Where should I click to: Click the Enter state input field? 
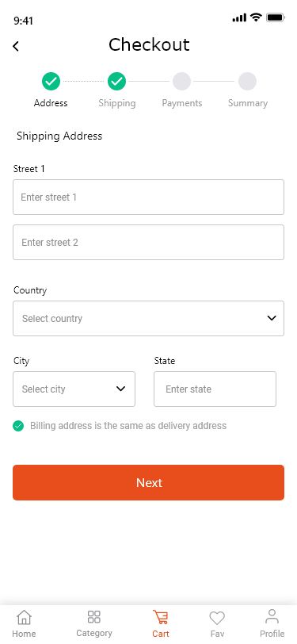[x=215, y=389]
